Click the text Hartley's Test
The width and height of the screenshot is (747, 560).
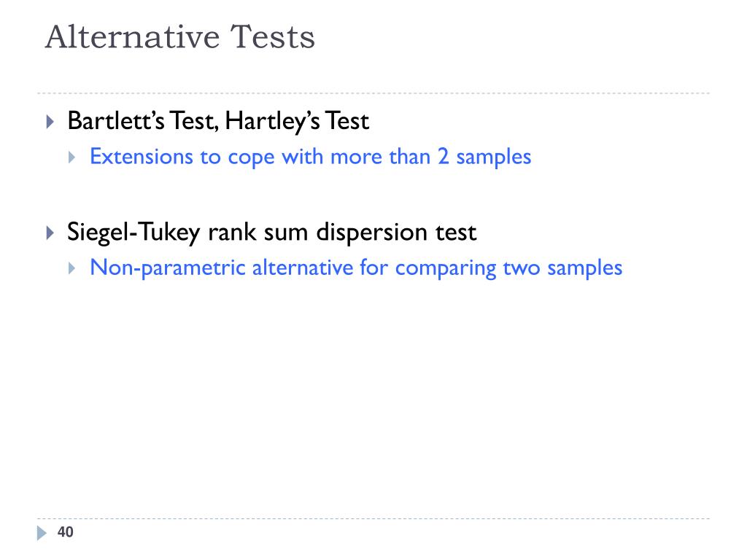[x=297, y=120]
